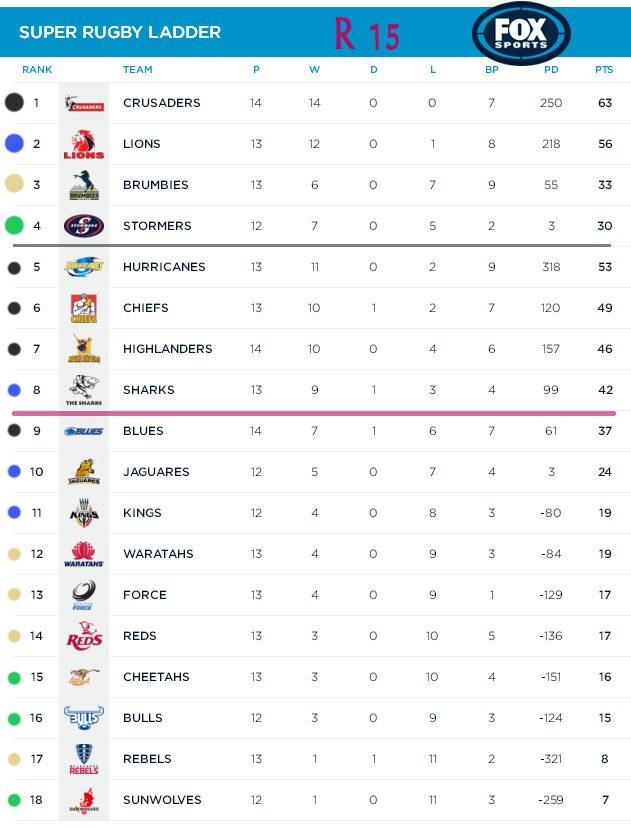The height and width of the screenshot is (828, 631).
Task: Sort ladder by PTS column header
Action: [x=604, y=70]
